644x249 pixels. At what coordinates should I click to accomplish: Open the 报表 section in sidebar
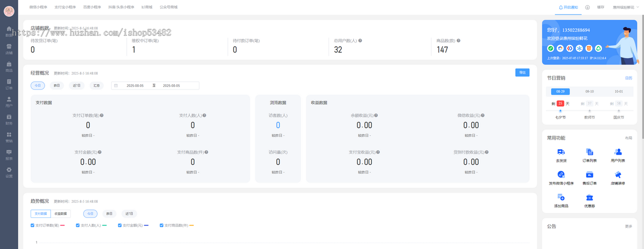pos(9,155)
